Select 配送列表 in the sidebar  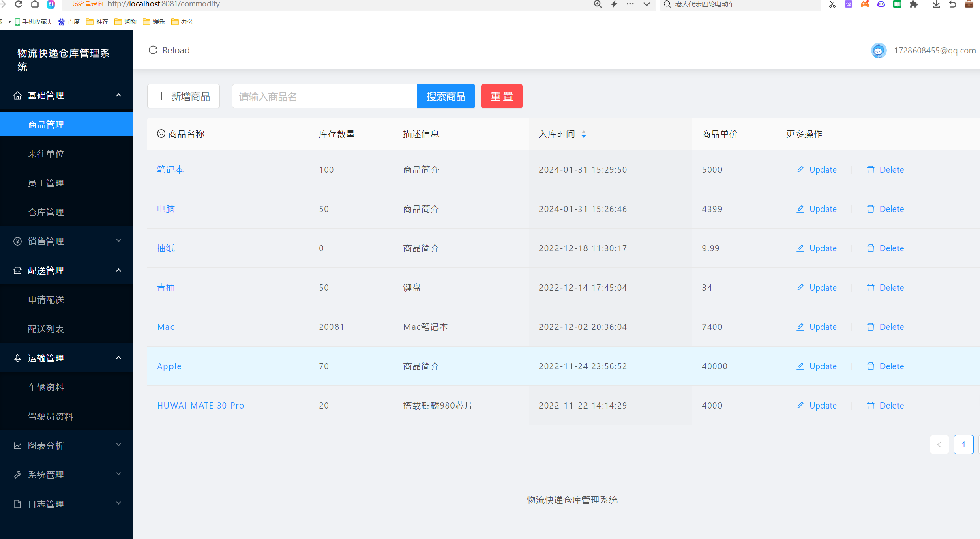pos(46,329)
